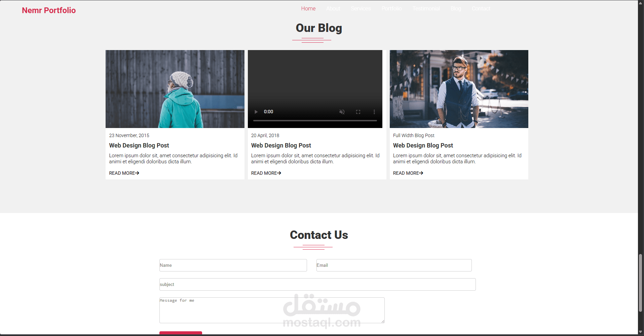
Task: Read more on 23 November post
Action: (x=124, y=173)
